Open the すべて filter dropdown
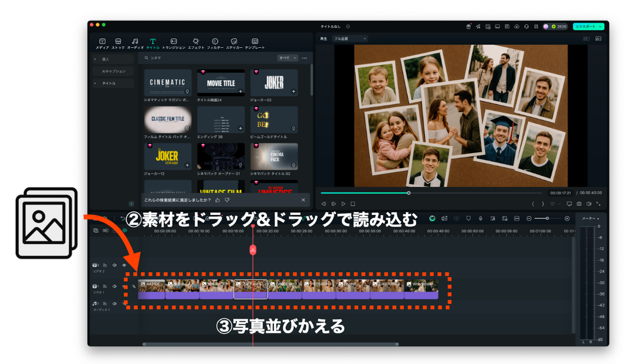630x364 pixels. point(287,58)
